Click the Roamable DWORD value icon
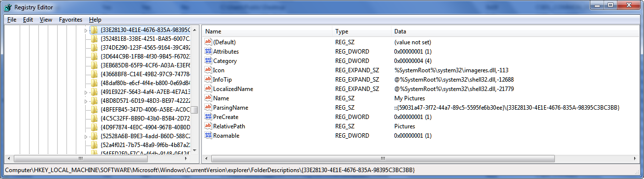644x179 pixels. point(208,136)
